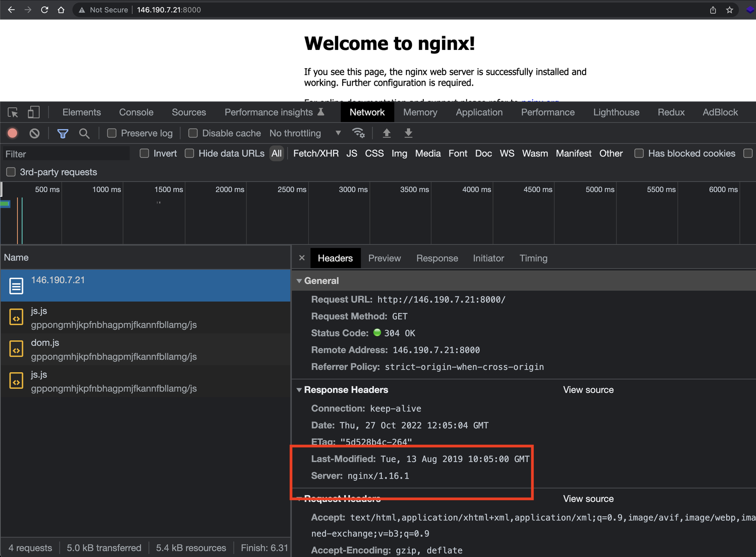Stop recording network log with red button

[x=12, y=133]
